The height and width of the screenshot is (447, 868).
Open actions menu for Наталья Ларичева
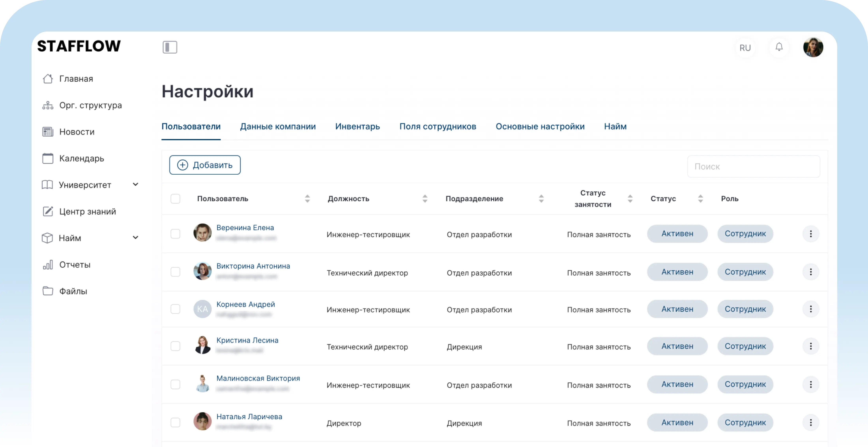[x=810, y=422]
